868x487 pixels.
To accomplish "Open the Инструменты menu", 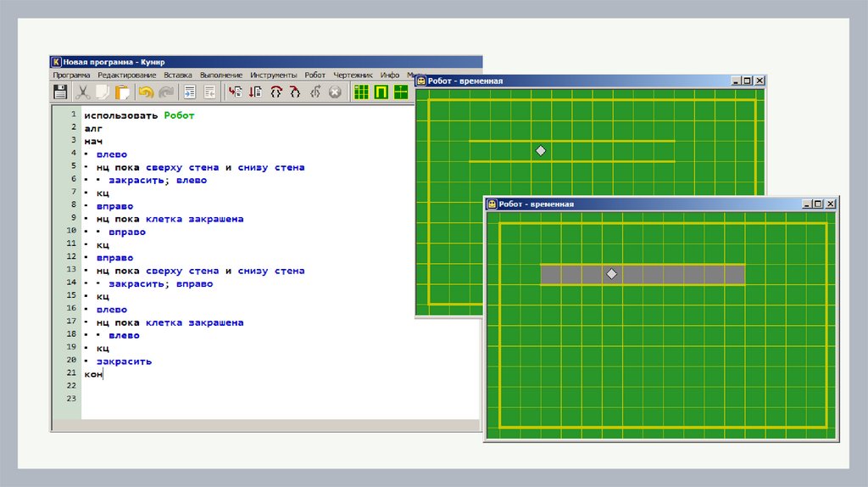I will tap(274, 75).
